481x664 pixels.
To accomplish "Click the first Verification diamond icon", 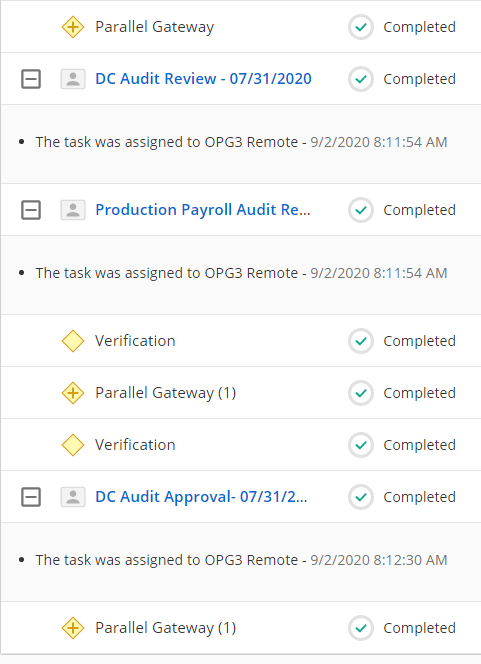I will click(73, 341).
